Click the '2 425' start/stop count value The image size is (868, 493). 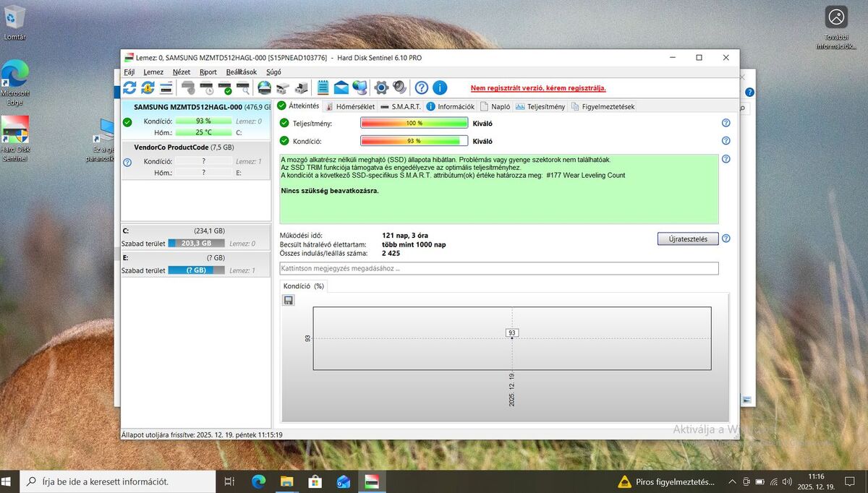point(391,253)
